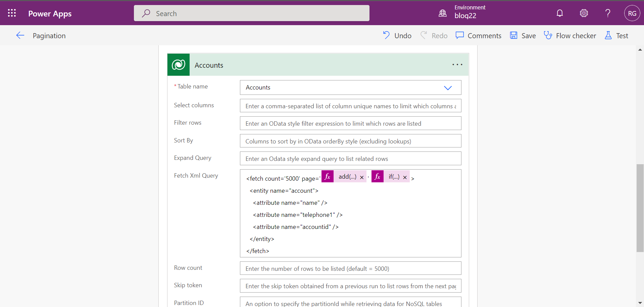Viewport: 644px width, 307px height.
Task: Click the 'Skip token' label
Action: point(188,285)
